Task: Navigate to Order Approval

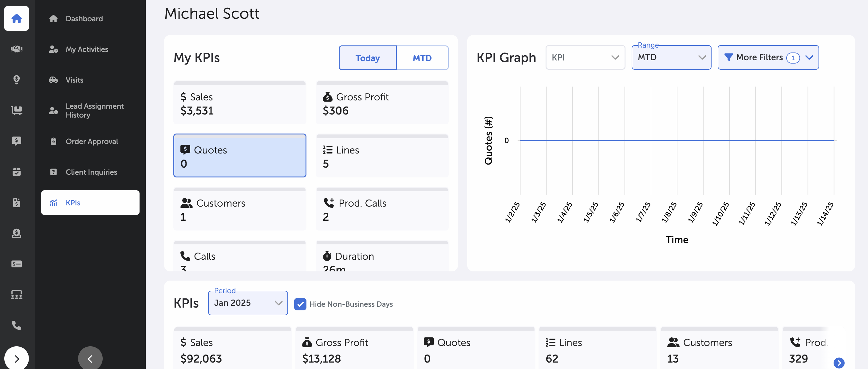Action: coord(90,142)
